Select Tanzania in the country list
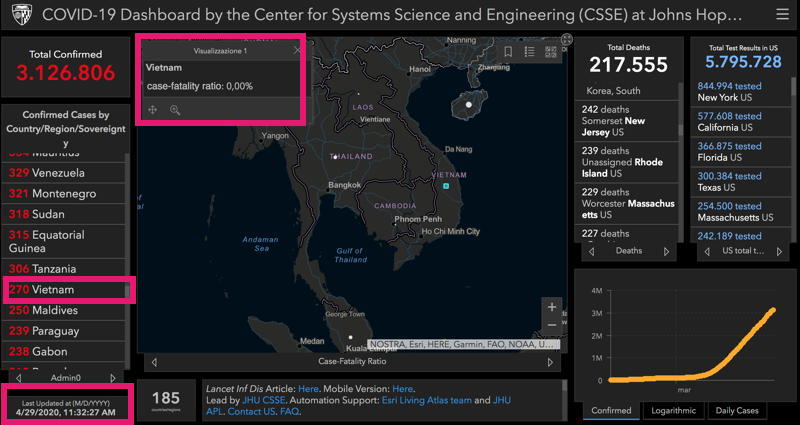 64,269
